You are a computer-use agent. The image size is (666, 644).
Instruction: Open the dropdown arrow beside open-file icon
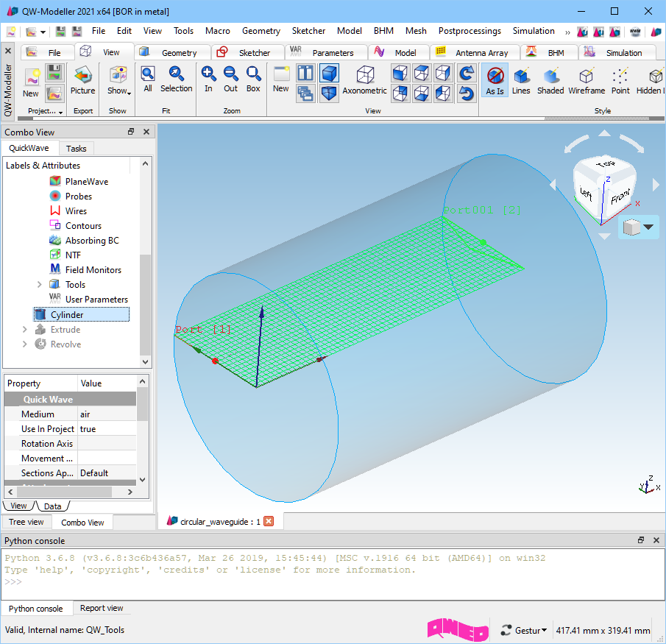pyautogui.click(x=43, y=32)
